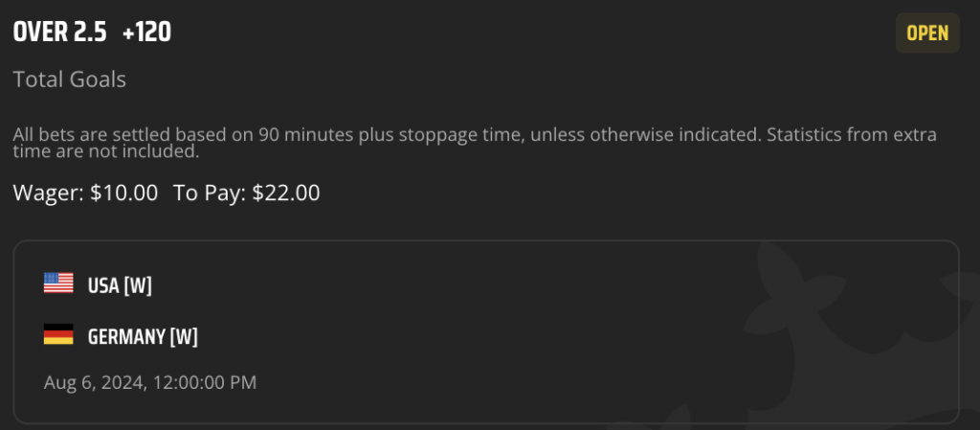Click the Germany flag icon

coord(58,334)
